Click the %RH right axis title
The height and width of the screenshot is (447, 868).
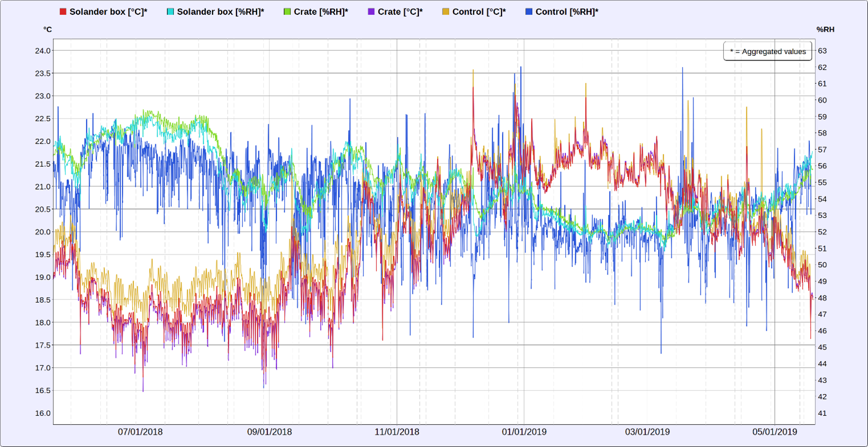coord(825,30)
